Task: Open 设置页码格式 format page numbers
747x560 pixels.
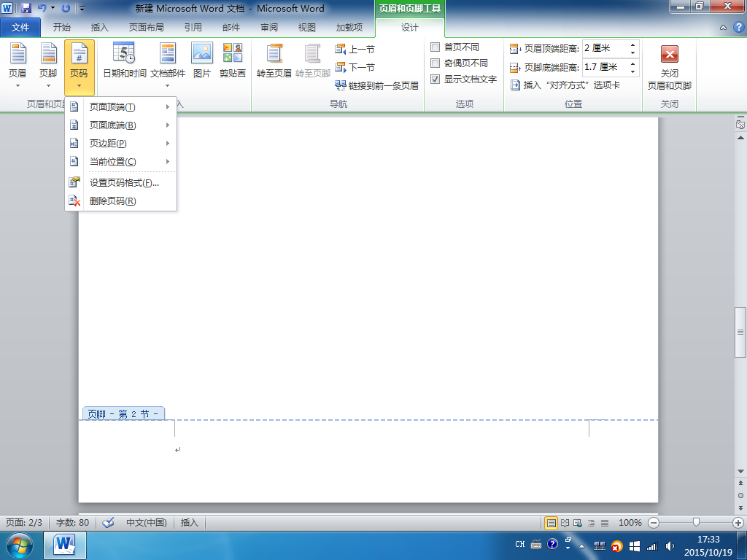Action: click(x=120, y=183)
